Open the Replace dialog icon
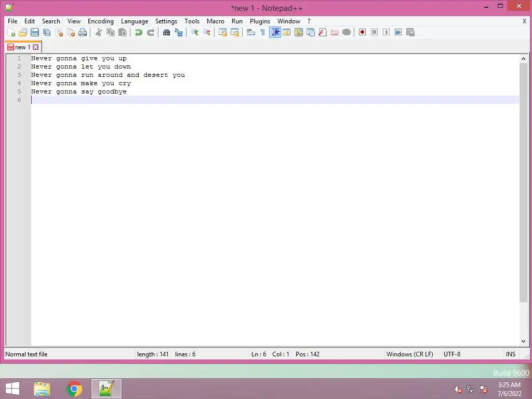Screen dimensions: 532x399 (179, 32)
